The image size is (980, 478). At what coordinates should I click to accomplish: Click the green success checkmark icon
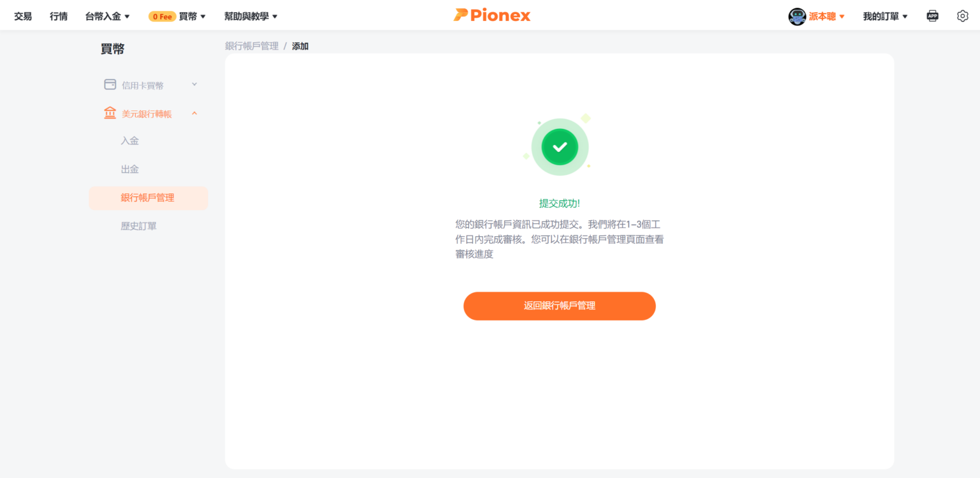(x=560, y=147)
